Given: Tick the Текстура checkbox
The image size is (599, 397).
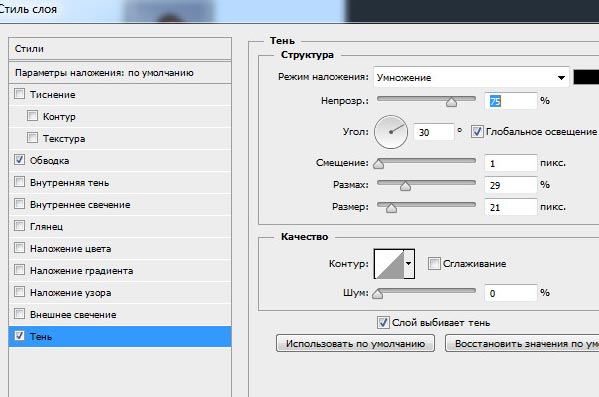Looking at the screenshot, I should (32, 138).
